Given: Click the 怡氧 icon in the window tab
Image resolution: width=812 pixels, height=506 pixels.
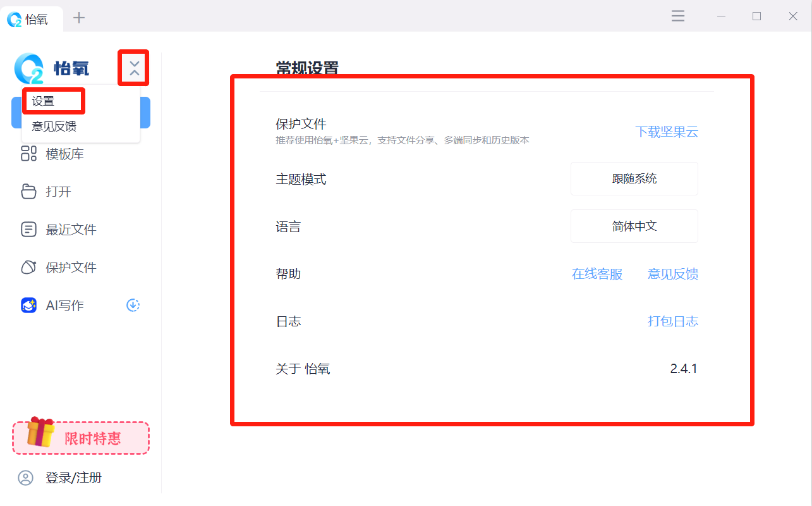Looking at the screenshot, I should click(15, 20).
